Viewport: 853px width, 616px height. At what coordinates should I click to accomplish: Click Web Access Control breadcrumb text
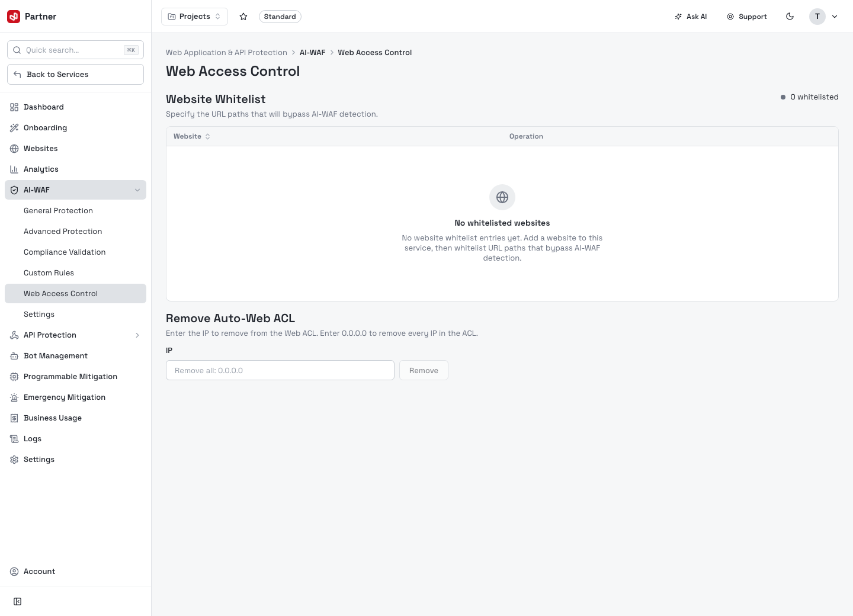click(x=375, y=53)
